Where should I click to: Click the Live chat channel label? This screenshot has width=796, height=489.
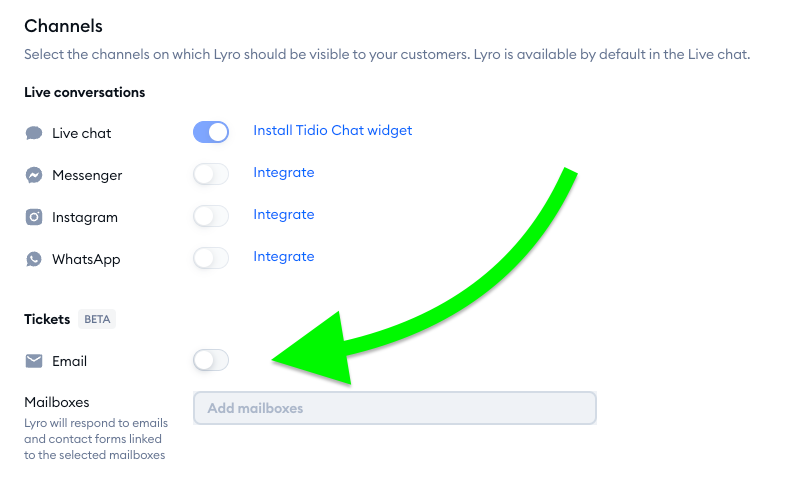click(82, 133)
